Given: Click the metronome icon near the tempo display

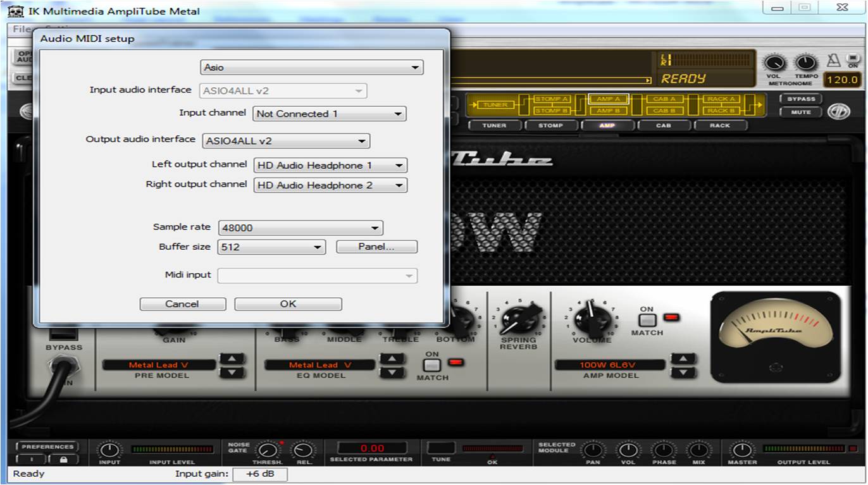Looking at the screenshot, I should tap(833, 60).
